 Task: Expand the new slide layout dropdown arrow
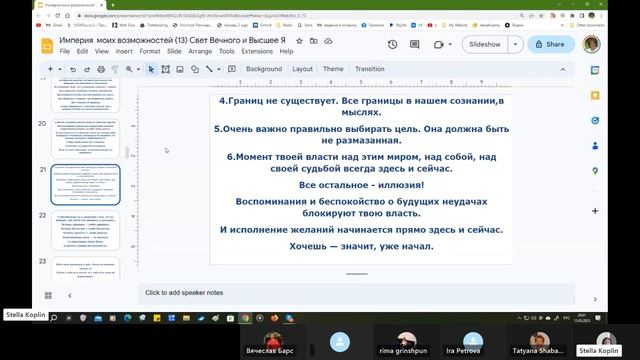(x=60, y=69)
